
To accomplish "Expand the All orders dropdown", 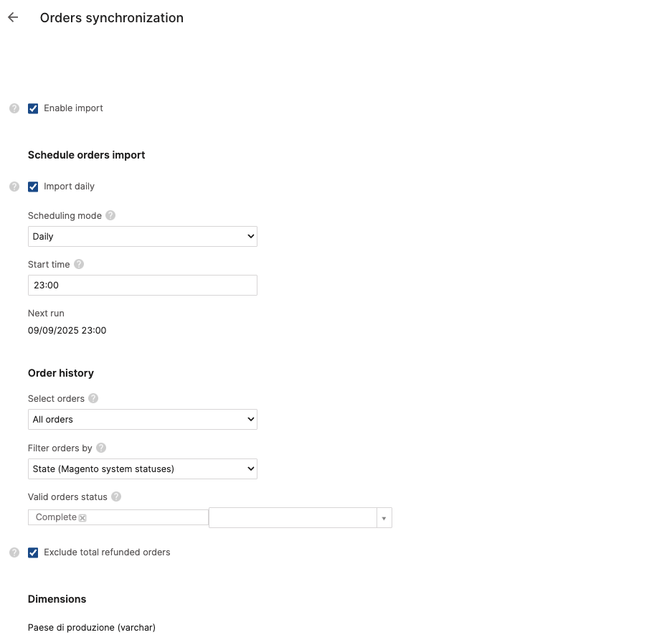I will (142, 419).
